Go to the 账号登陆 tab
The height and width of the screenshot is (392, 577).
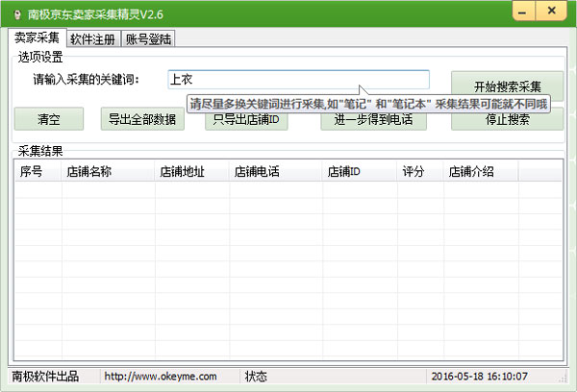pos(148,39)
